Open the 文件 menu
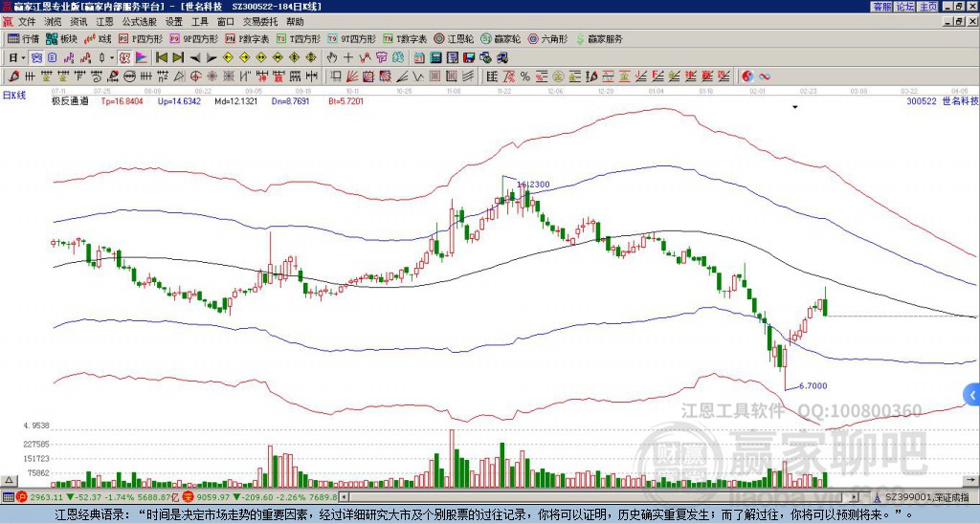Viewport: 980px width, 524px height. [x=27, y=22]
